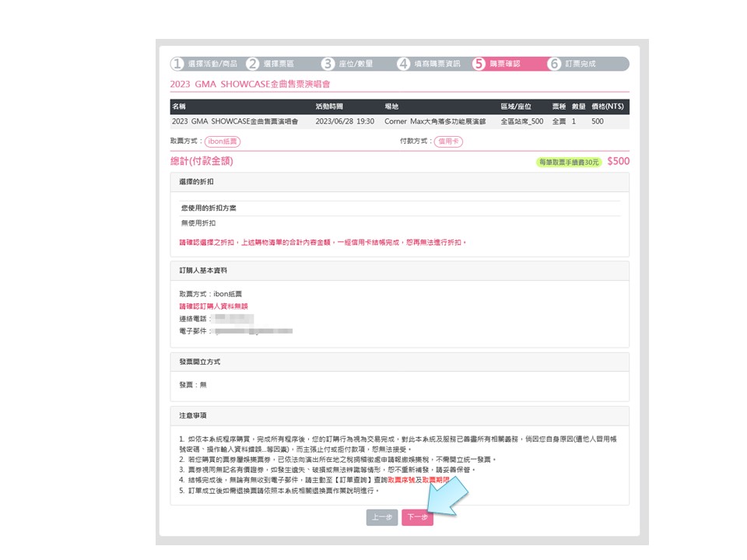Click the 總計(付款金額) label
This screenshot has width=747, height=560.
tap(202, 162)
